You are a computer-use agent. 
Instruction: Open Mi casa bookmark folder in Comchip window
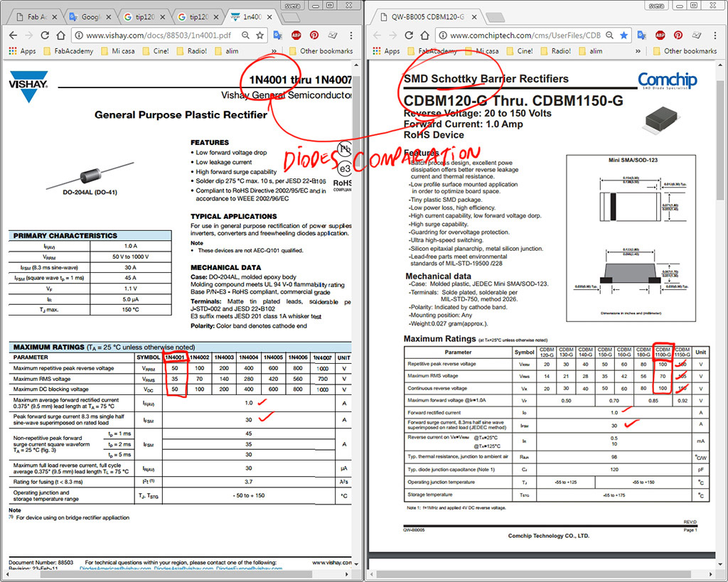pyautogui.click(x=482, y=51)
